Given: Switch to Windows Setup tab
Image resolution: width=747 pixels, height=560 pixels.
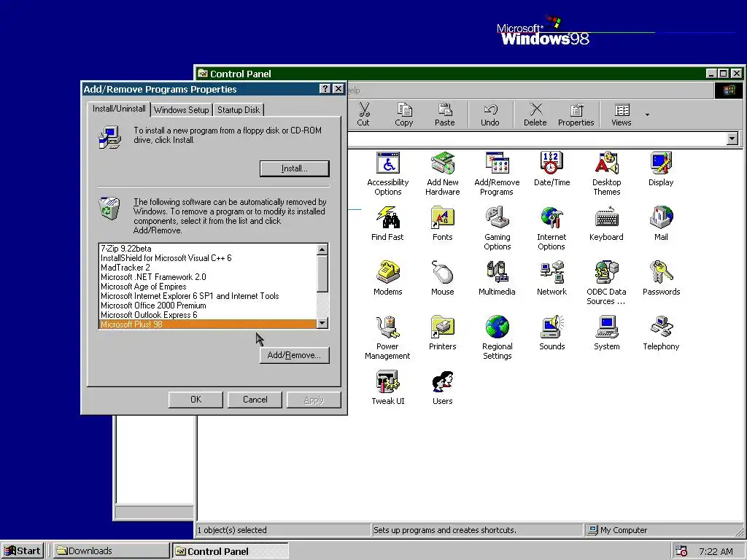Looking at the screenshot, I should pos(182,110).
